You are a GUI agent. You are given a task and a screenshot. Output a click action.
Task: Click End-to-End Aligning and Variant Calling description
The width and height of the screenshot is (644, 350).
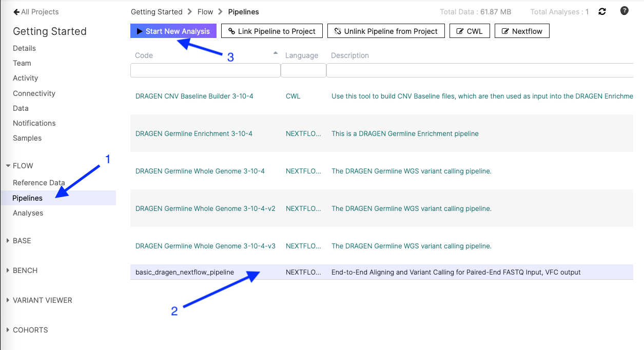tap(456, 272)
